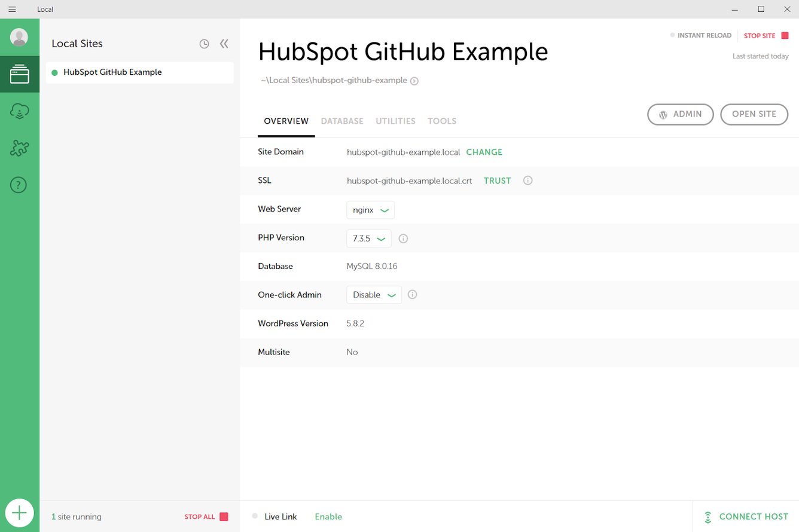The height and width of the screenshot is (532, 799).
Task: Open the PHP Version 7.3.5 dropdown
Action: click(x=368, y=238)
